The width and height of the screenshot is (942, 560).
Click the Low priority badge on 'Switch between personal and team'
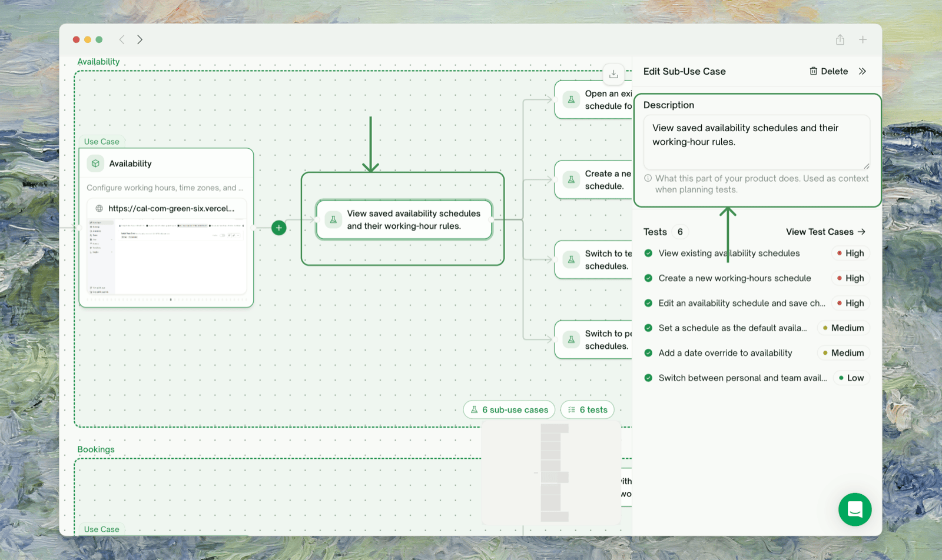[851, 378]
